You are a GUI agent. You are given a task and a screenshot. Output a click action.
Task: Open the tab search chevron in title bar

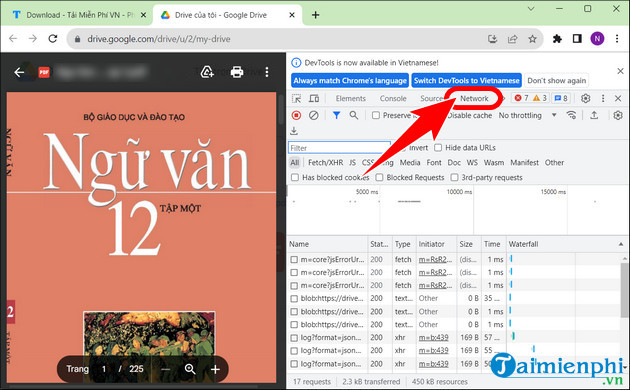531,9
